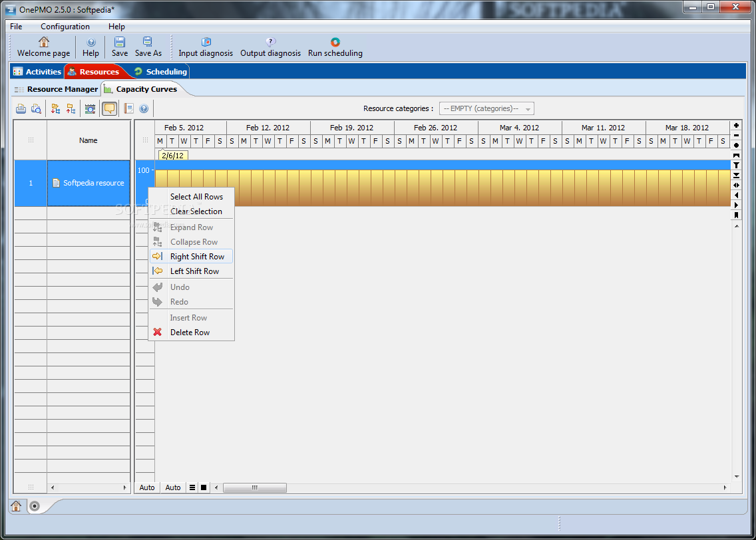Viewport: 756px width, 540px height.
Task: Click the expand-tree folder icon with the down arrow
Action: pyautogui.click(x=55, y=109)
